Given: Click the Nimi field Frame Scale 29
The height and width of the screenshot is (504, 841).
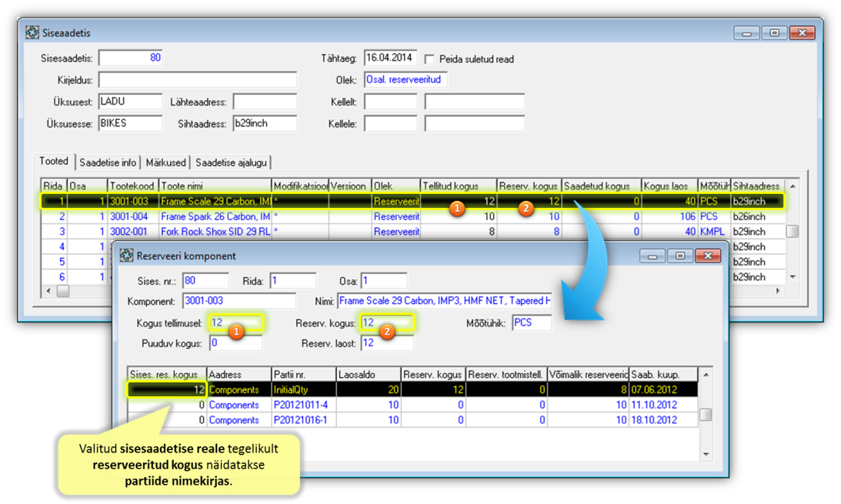Looking at the screenshot, I should [x=445, y=301].
